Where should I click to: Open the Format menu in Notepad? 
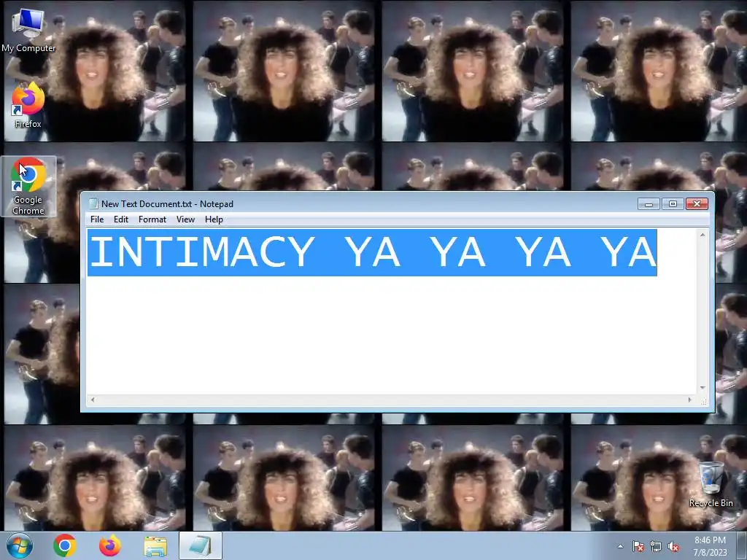point(152,219)
